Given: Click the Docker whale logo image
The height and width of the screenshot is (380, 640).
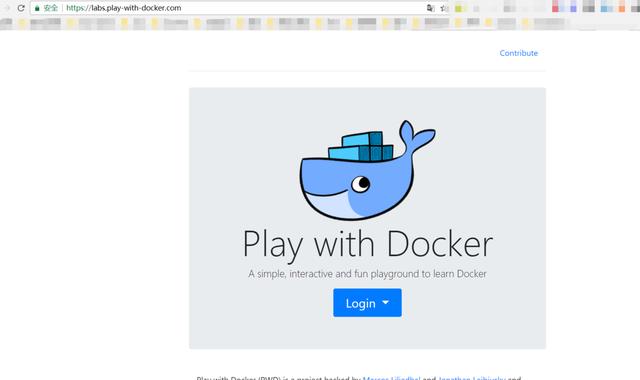Looking at the screenshot, I should point(367,170).
